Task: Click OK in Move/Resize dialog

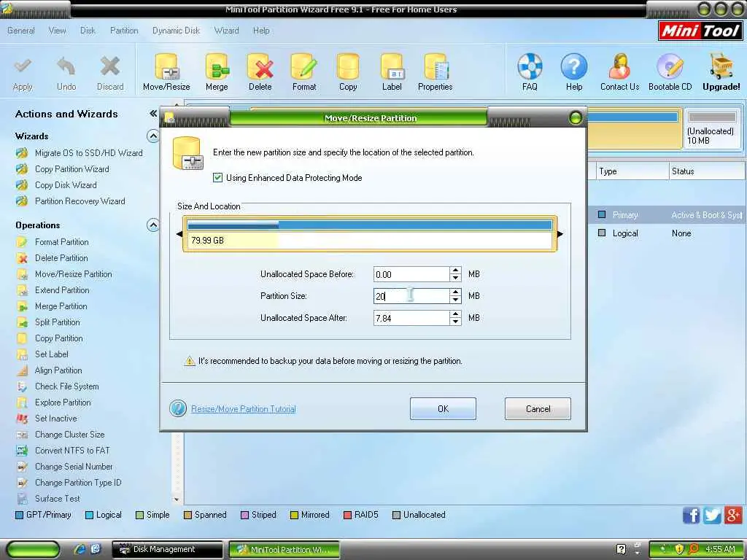Action: pos(443,408)
